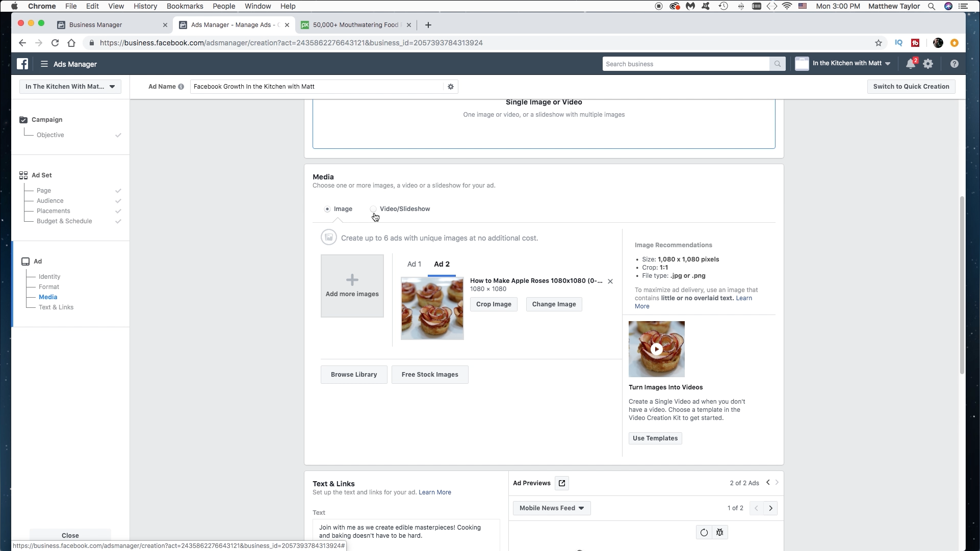Click the Crop Image button

pyautogui.click(x=494, y=304)
